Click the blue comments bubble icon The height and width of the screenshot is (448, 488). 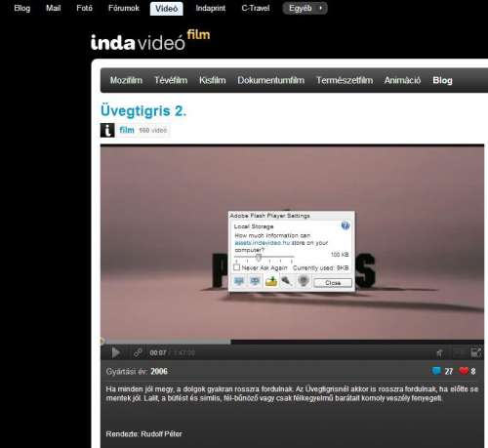(x=436, y=371)
